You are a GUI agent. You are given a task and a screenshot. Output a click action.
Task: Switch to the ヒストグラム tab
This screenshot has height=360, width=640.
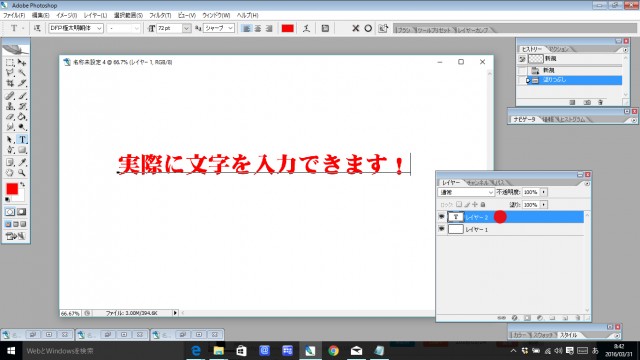coord(572,120)
